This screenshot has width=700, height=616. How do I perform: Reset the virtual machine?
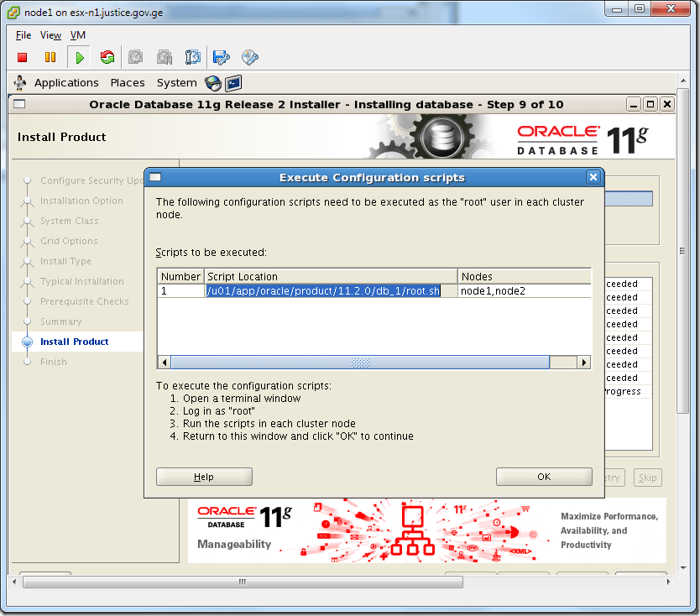coord(106,57)
